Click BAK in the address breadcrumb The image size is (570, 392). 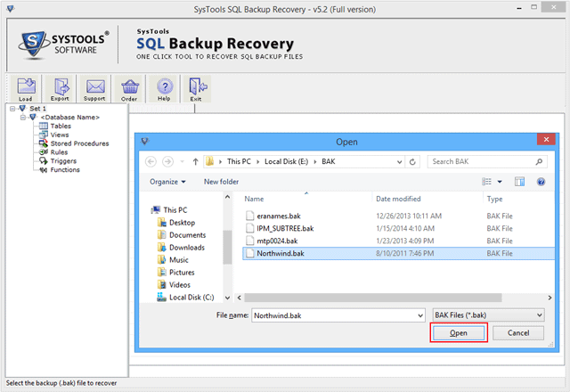click(329, 161)
